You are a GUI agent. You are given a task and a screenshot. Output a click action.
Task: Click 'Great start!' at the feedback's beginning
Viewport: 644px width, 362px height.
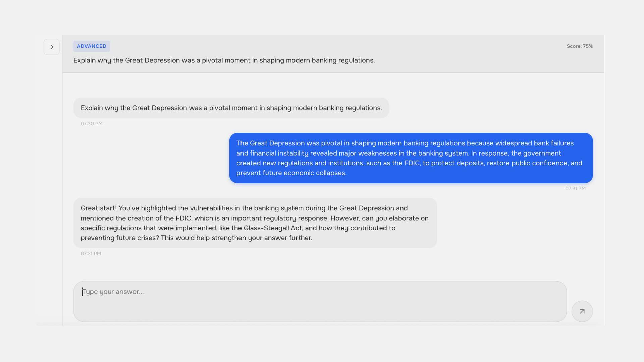click(x=99, y=208)
